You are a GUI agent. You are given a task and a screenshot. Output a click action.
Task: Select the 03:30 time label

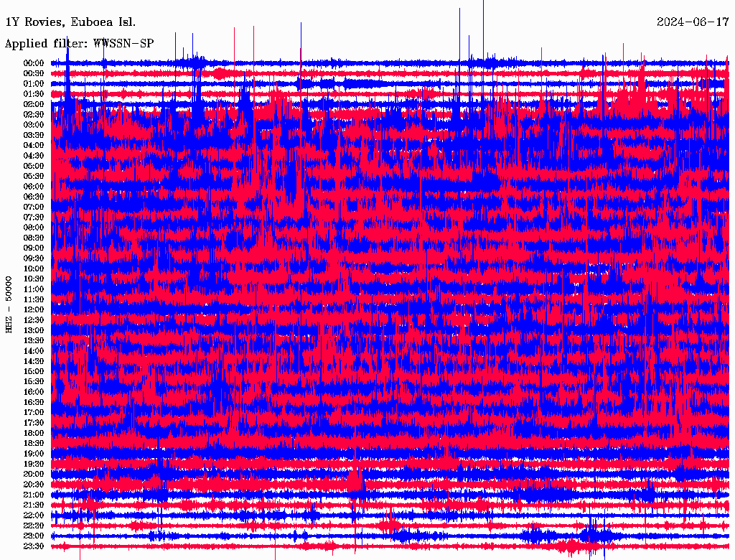click(34, 135)
